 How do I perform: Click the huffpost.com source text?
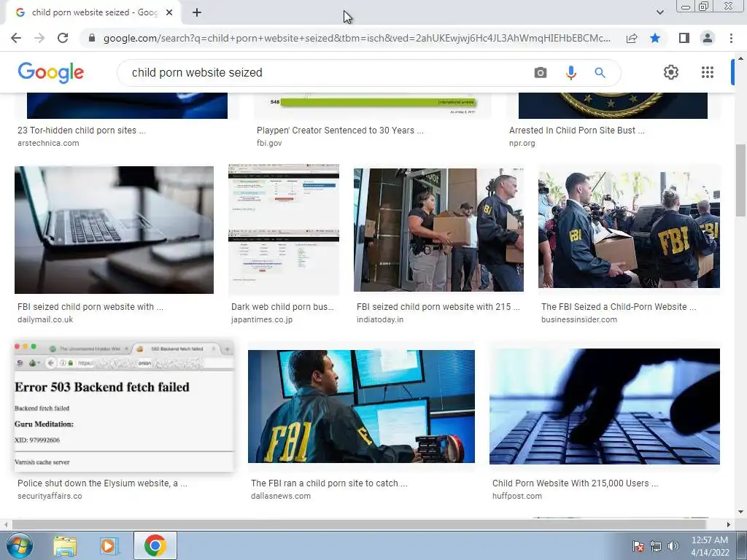tap(517, 496)
